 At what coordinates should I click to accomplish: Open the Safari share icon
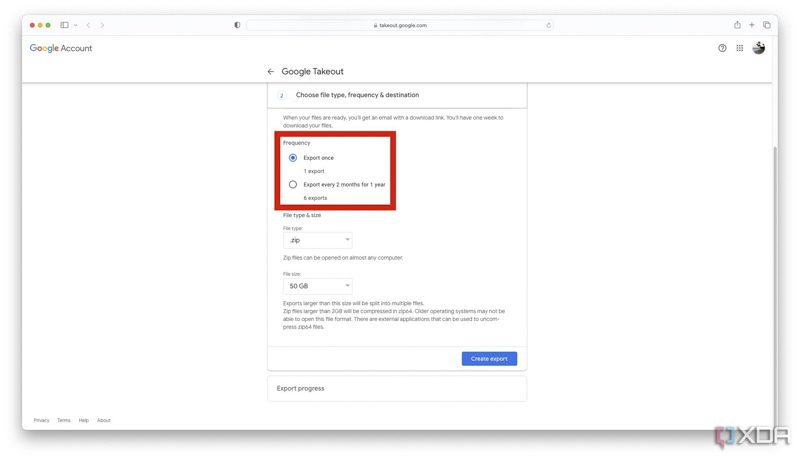(737, 24)
